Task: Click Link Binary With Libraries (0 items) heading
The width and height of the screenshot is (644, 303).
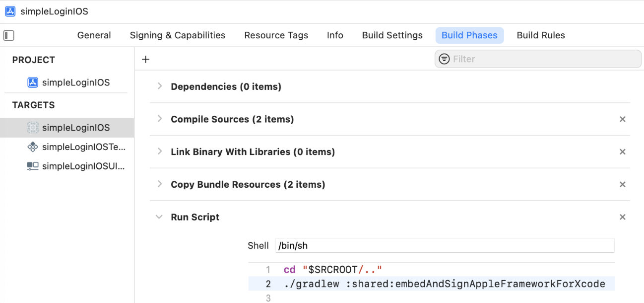Action: pos(253,152)
